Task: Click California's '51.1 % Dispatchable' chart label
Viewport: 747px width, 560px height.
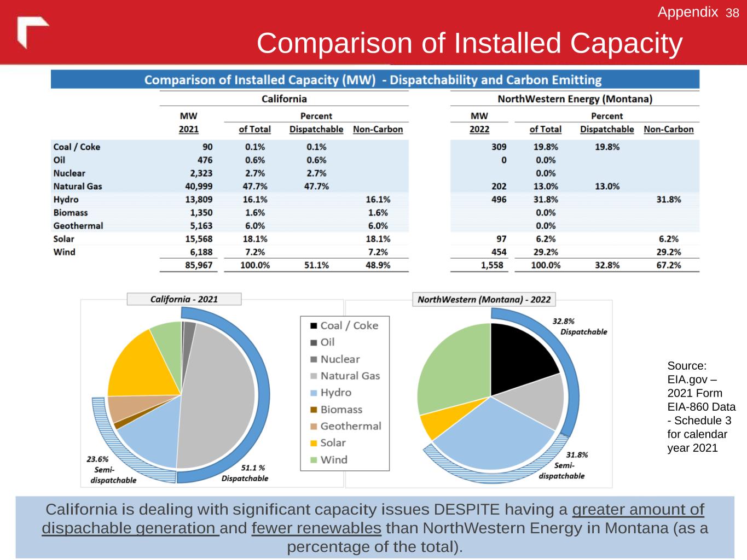Action: [245, 473]
